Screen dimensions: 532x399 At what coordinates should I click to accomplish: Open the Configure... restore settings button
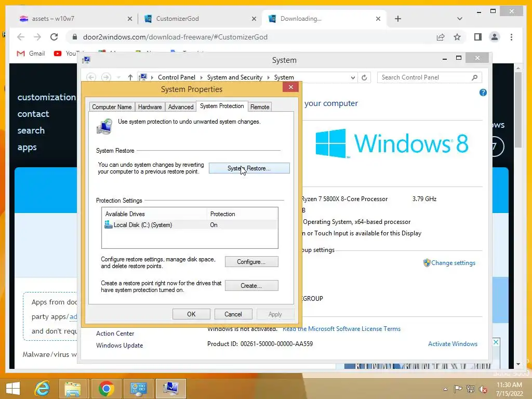pos(251,262)
